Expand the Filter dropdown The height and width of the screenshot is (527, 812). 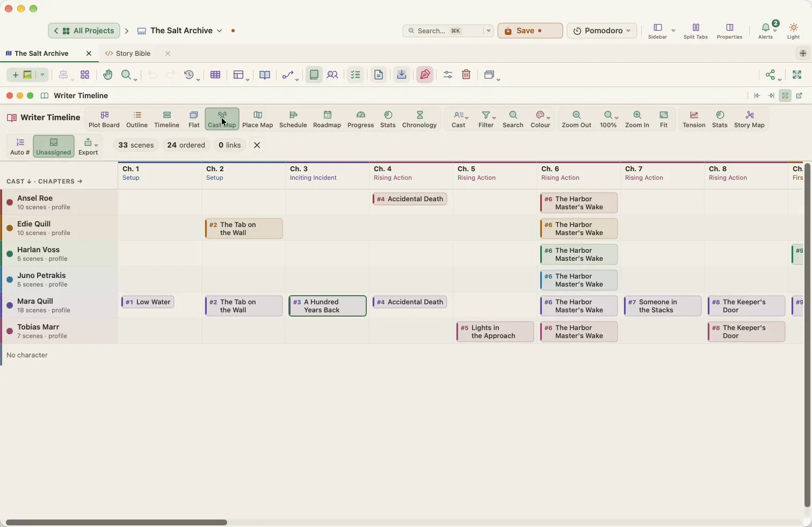(487, 119)
